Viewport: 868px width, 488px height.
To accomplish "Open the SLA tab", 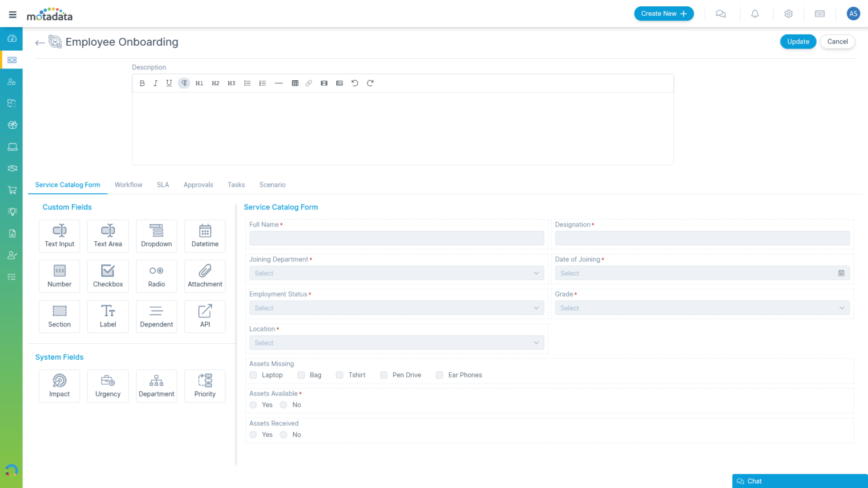I will pyautogui.click(x=163, y=185).
